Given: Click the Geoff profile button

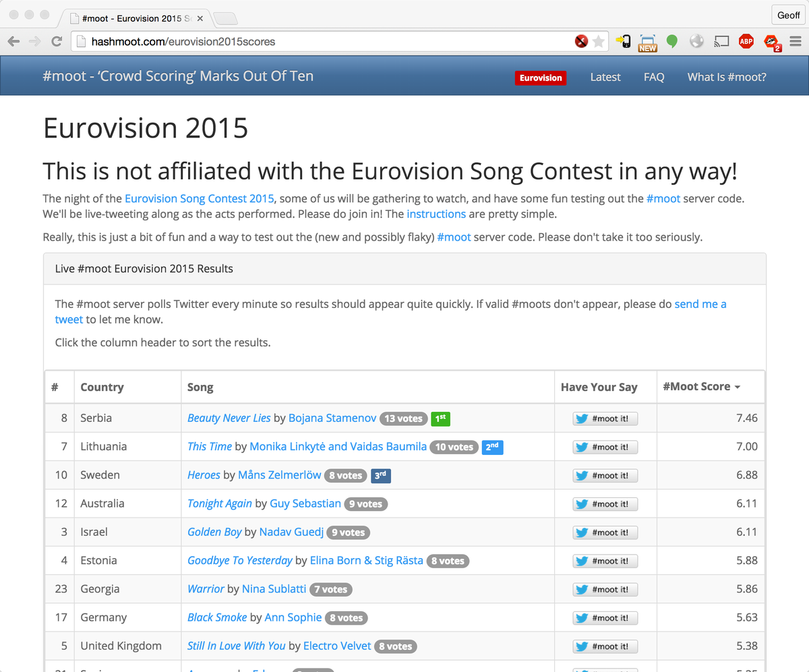Looking at the screenshot, I should (x=788, y=15).
